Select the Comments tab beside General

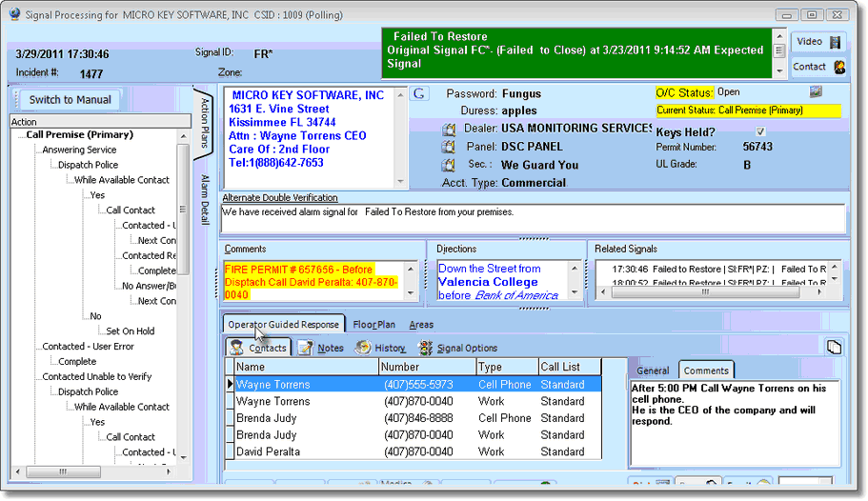[706, 371]
